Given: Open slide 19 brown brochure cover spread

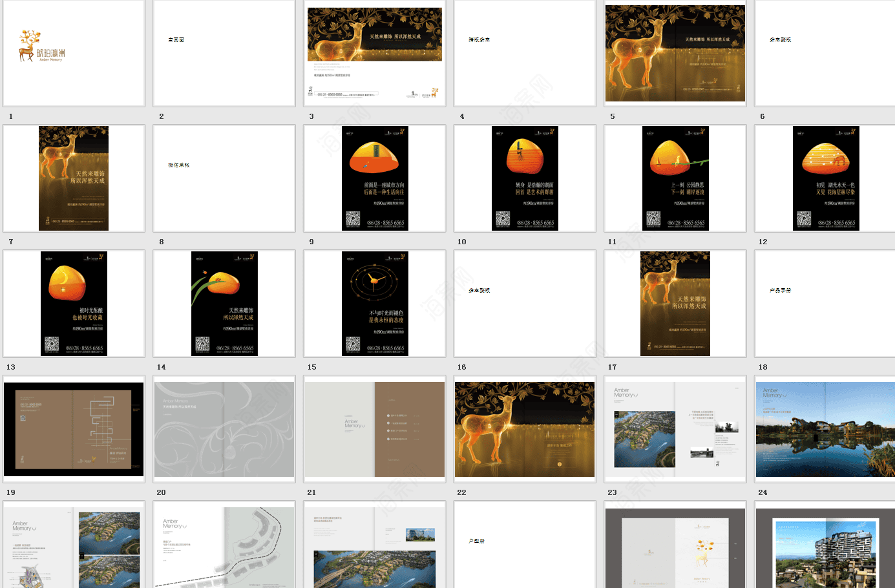Looking at the screenshot, I should (x=74, y=429).
